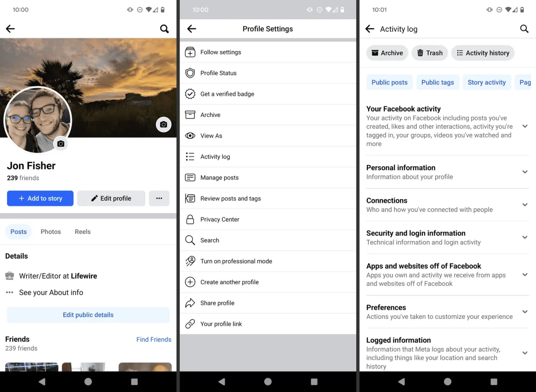
Task: Switch to the Photos tab
Action: 51,232
